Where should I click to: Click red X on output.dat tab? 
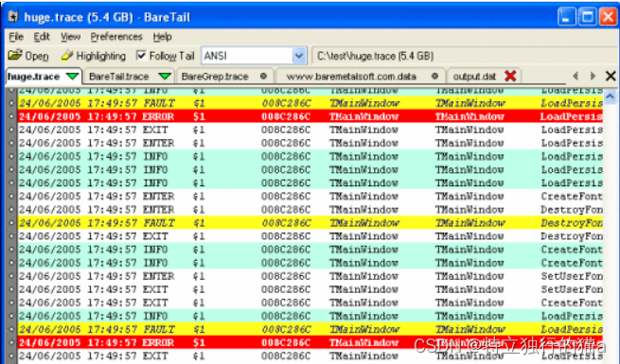(510, 76)
